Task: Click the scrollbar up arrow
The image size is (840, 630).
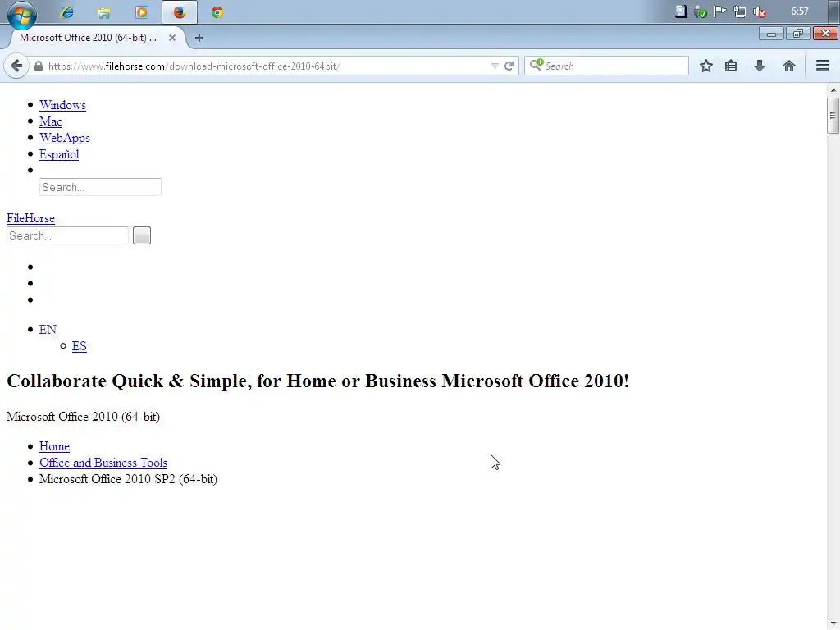Action: pyautogui.click(x=833, y=90)
